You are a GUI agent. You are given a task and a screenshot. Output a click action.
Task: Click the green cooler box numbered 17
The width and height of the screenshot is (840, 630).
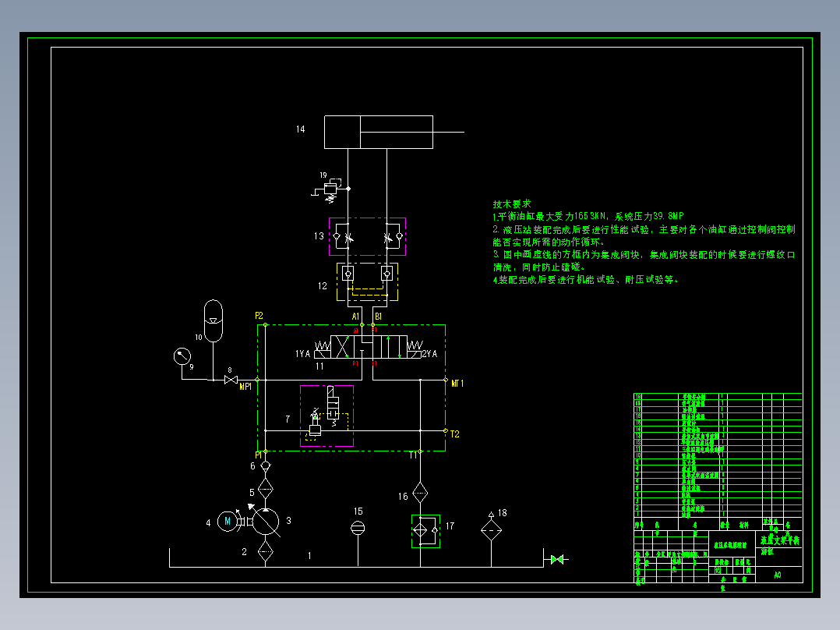(426, 531)
